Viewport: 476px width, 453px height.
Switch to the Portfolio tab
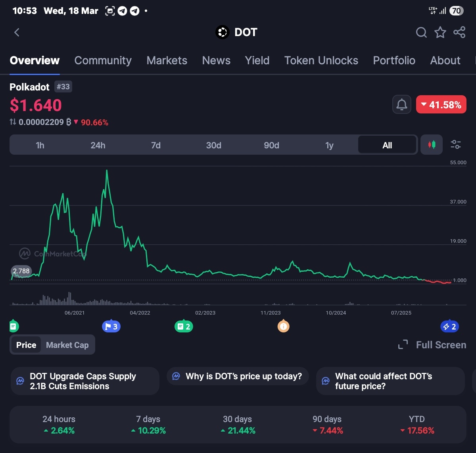(394, 60)
